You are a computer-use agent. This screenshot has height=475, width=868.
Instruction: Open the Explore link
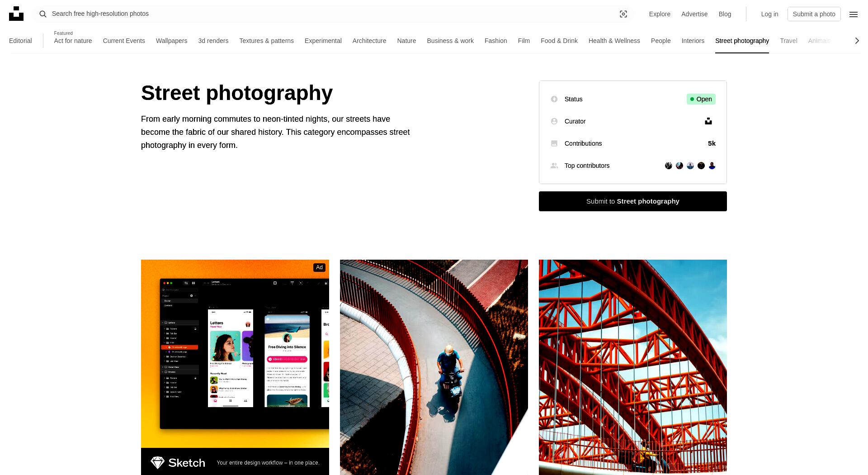click(660, 14)
